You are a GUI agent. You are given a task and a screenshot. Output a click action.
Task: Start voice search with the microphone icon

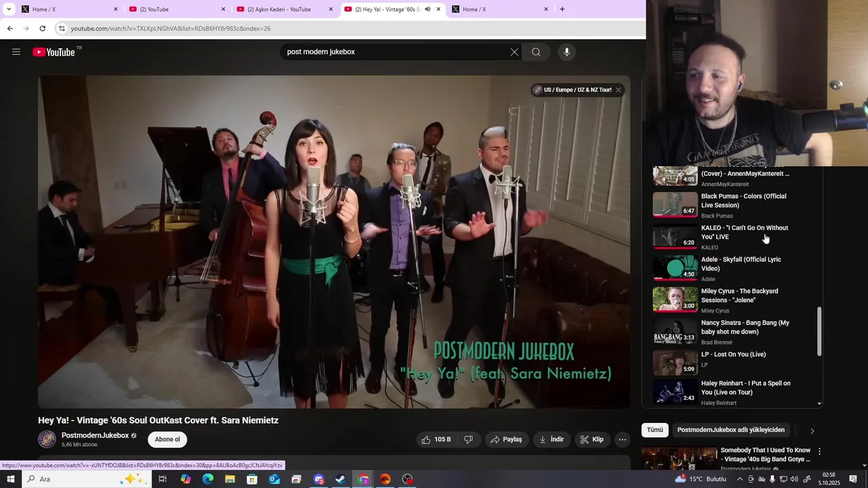567,52
